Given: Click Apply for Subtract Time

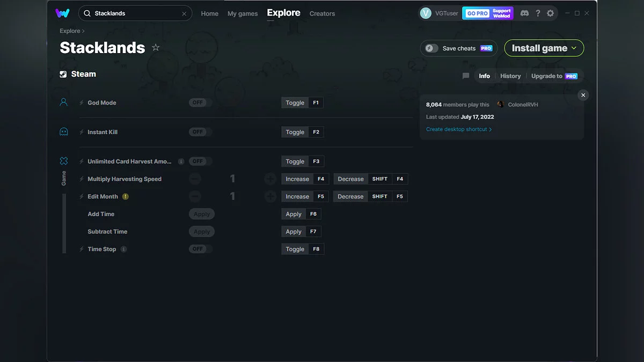Looking at the screenshot, I should [x=202, y=232].
